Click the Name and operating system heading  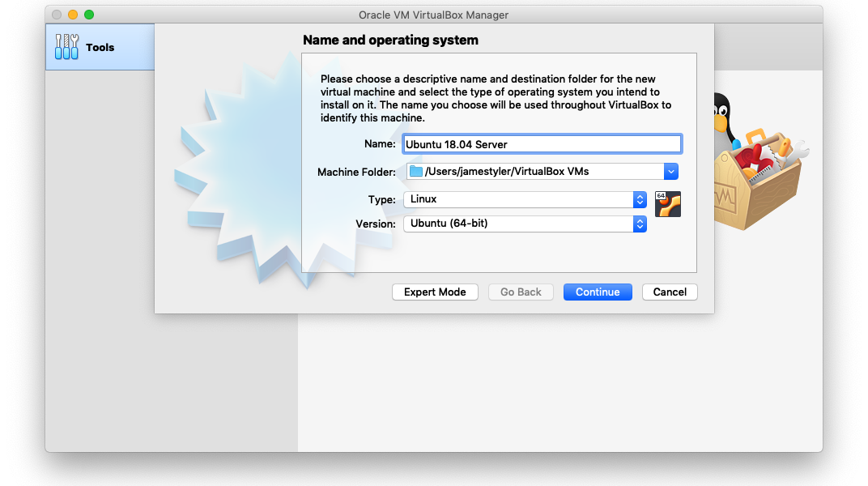tap(390, 40)
